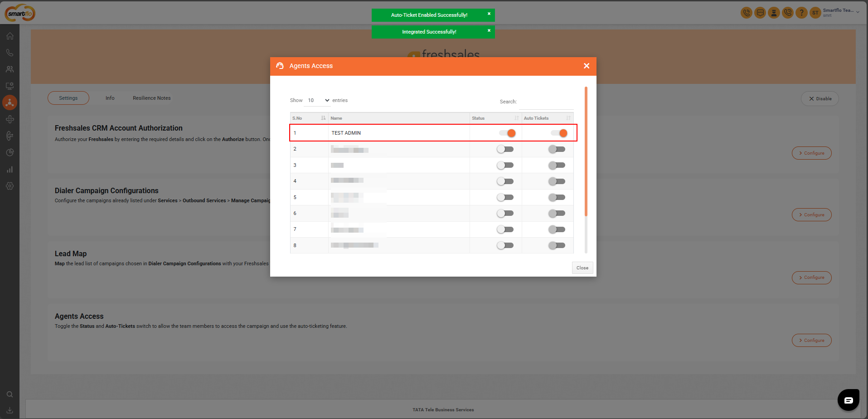The height and width of the screenshot is (419, 868).
Task: Open the phone calls sidebar icon
Action: (x=10, y=53)
